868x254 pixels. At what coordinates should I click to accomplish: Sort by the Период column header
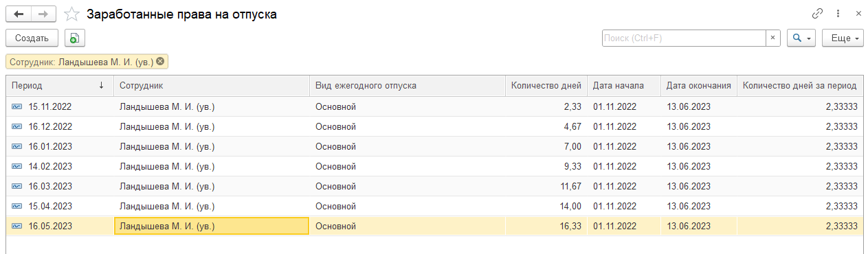click(x=60, y=86)
